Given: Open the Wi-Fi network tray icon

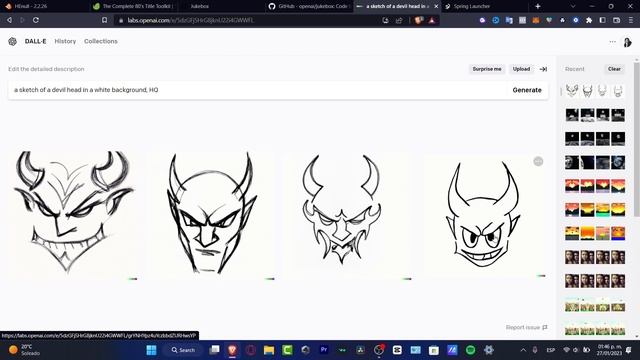Looking at the screenshot, I should [x=567, y=350].
